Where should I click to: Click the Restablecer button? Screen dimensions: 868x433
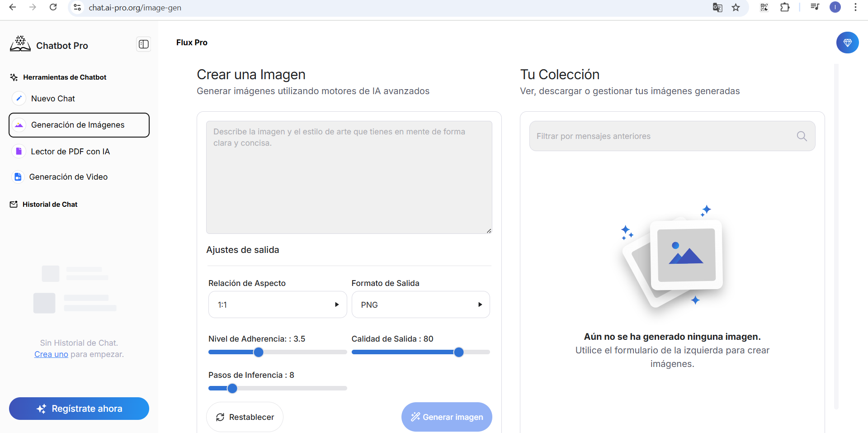[245, 417]
